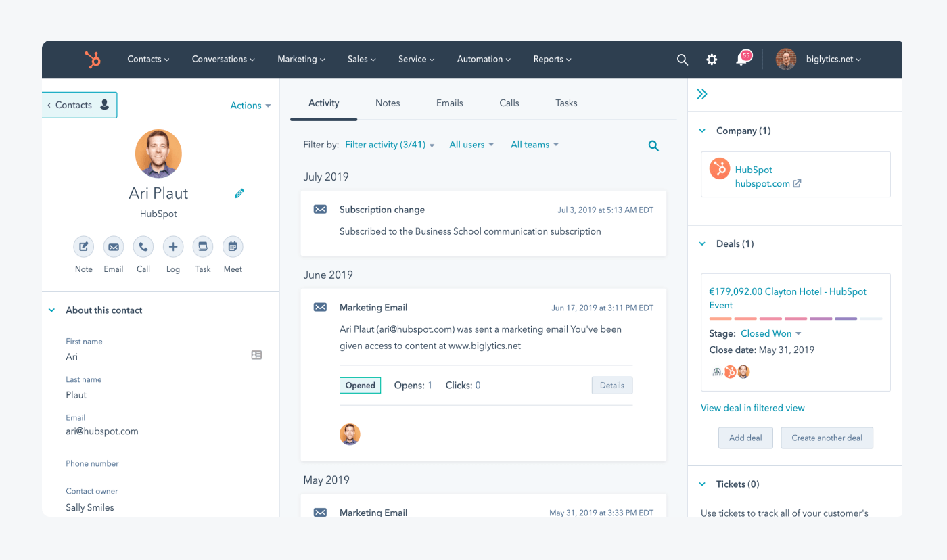
Task: Open the Marketing dropdown menu
Action: point(301,60)
